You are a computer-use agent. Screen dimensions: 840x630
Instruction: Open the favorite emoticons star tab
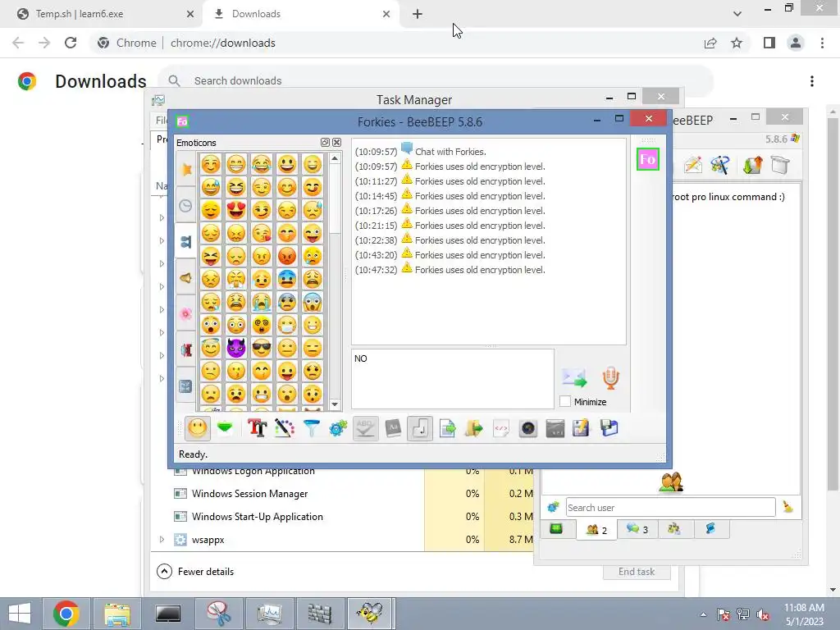tap(186, 169)
